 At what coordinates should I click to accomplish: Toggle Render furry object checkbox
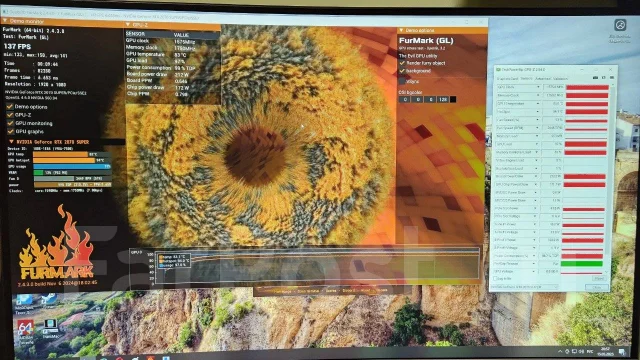pyautogui.click(x=402, y=63)
